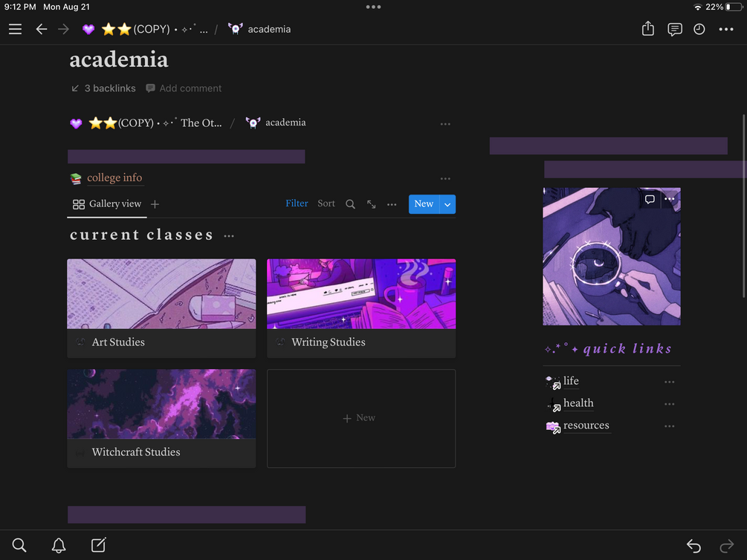Add comment to the page

[184, 88]
